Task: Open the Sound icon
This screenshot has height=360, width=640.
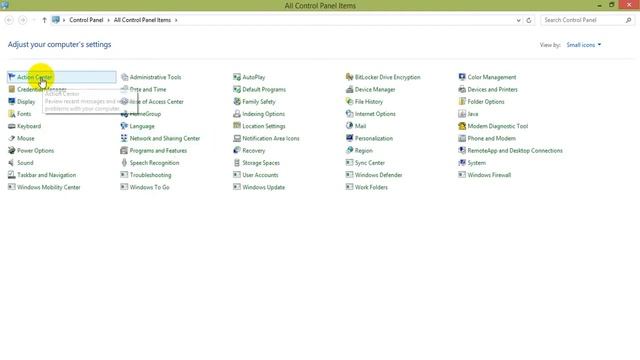Action: [x=12, y=163]
